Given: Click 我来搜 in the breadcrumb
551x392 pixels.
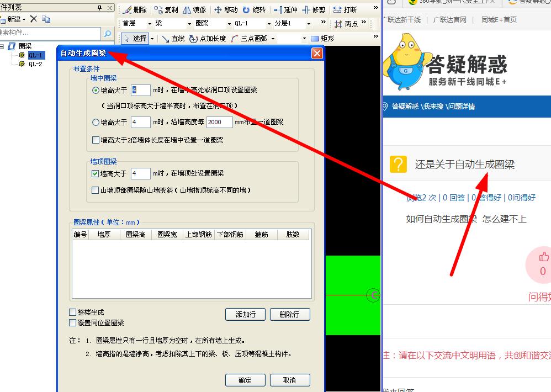Looking at the screenshot, I should point(433,107).
